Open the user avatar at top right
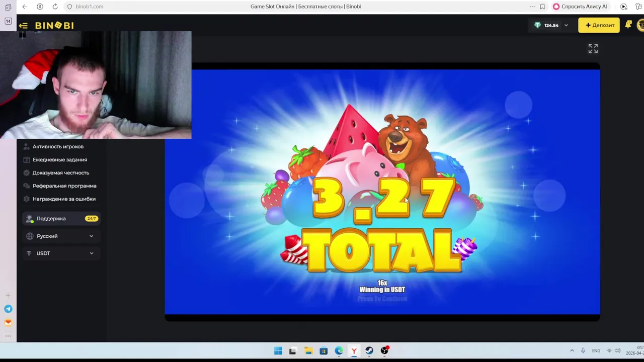Image resolution: width=644 pixels, height=362 pixels. pyautogui.click(x=640, y=25)
